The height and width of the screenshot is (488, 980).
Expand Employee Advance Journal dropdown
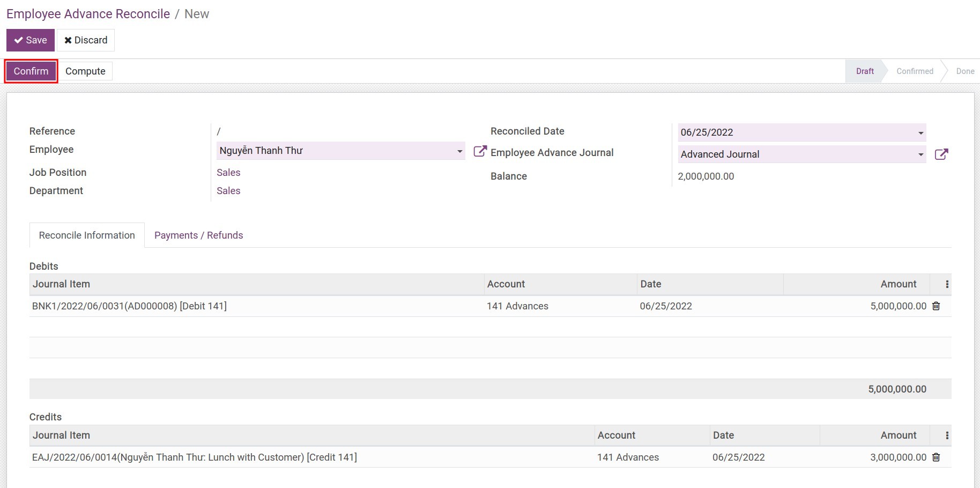pyautogui.click(x=920, y=154)
